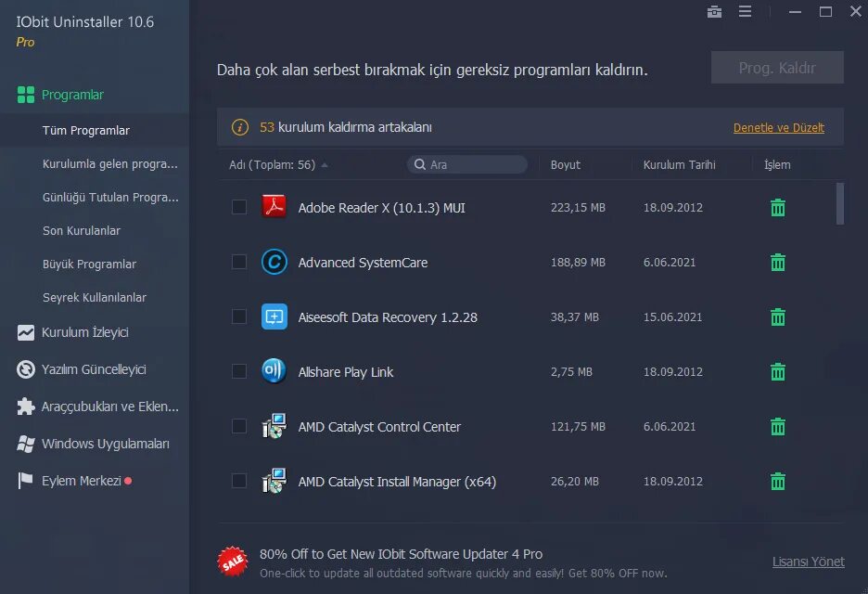Open the Programlar section
The width and height of the screenshot is (868, 594).
[x=72, y=95]
